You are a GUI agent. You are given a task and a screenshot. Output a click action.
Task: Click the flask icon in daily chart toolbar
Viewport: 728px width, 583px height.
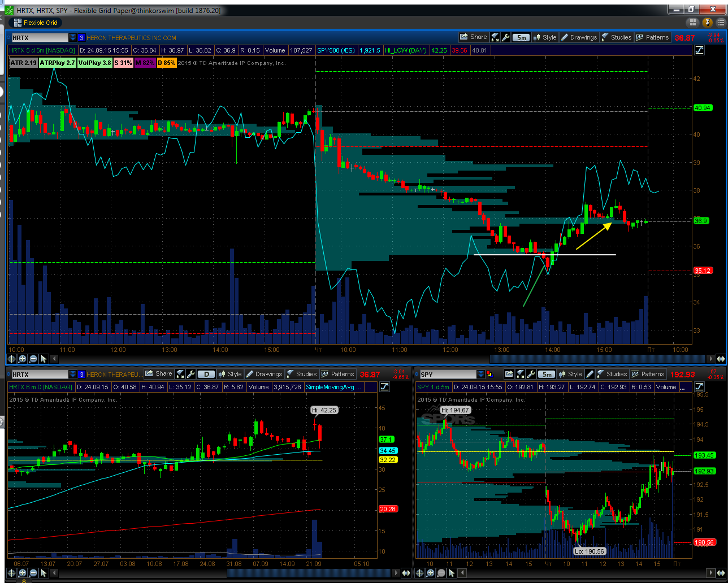pyautogui.click(x=180, y=374)
